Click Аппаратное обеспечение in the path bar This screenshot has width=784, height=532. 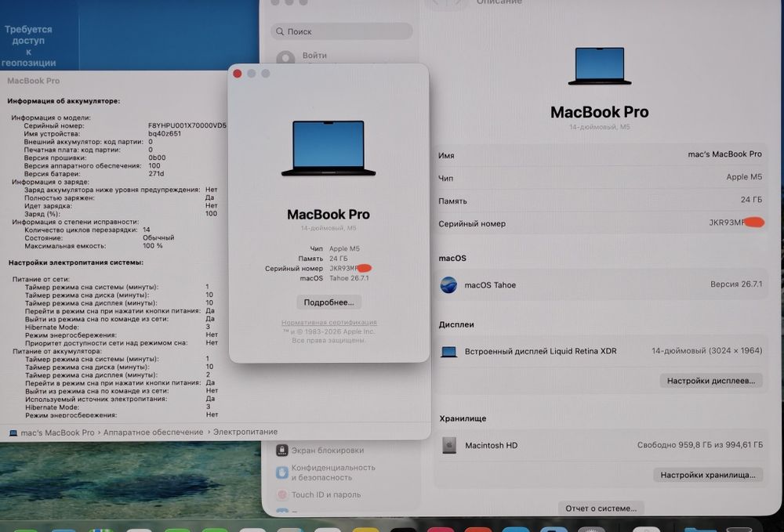(153, 432)
